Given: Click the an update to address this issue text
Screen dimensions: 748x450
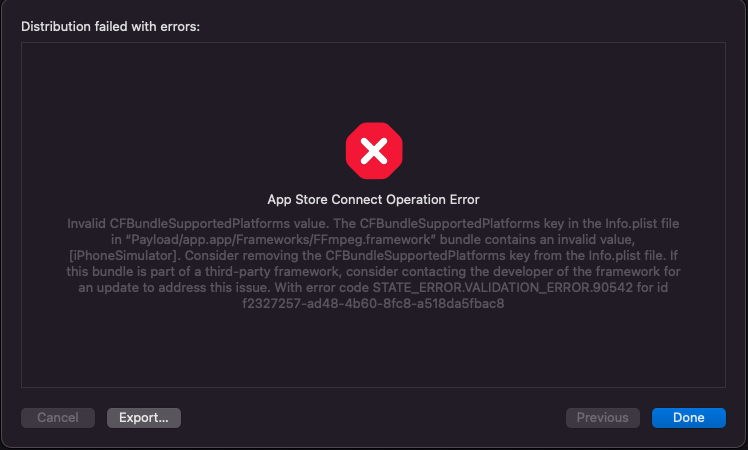Looking at the screenshot, I should tap(174, 288).
